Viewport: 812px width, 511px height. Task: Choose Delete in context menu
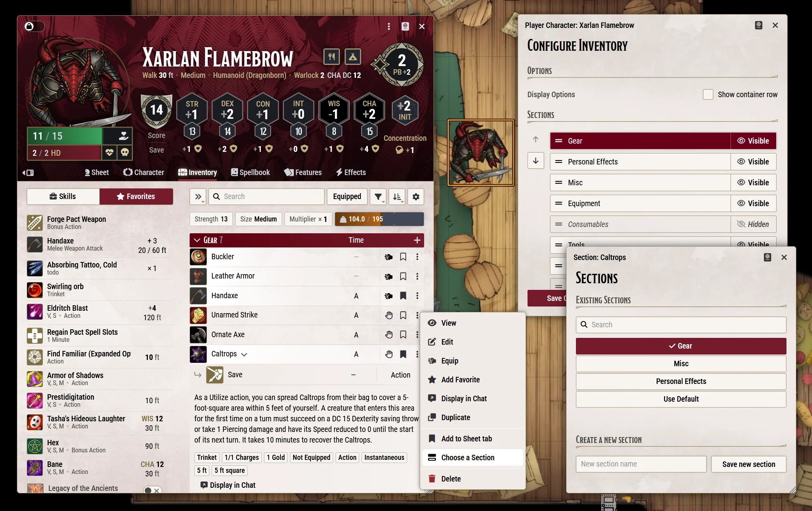click(x=472, y=479)
